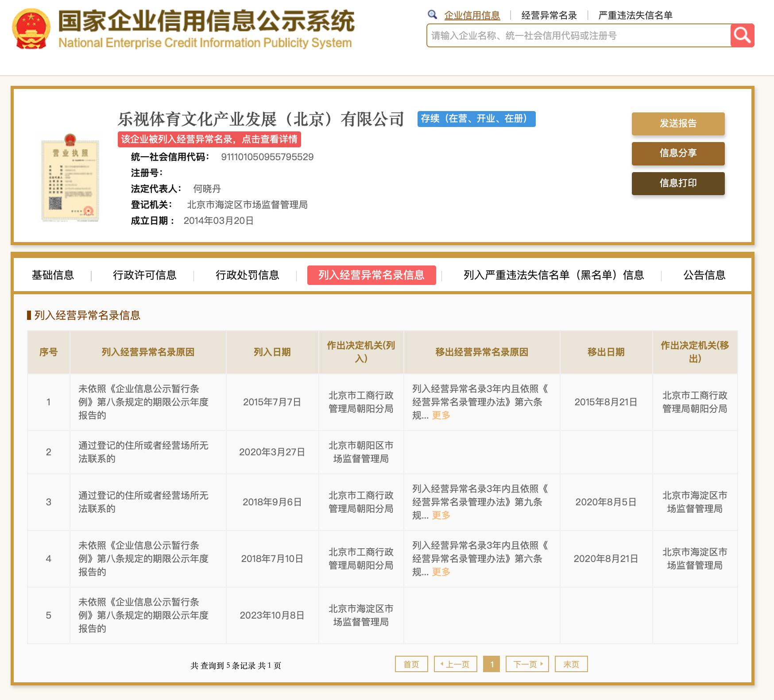Open the 公告信息 tab
Image resolution: width=774 pixels, height=700 pixels.
[x=704, y=275]
